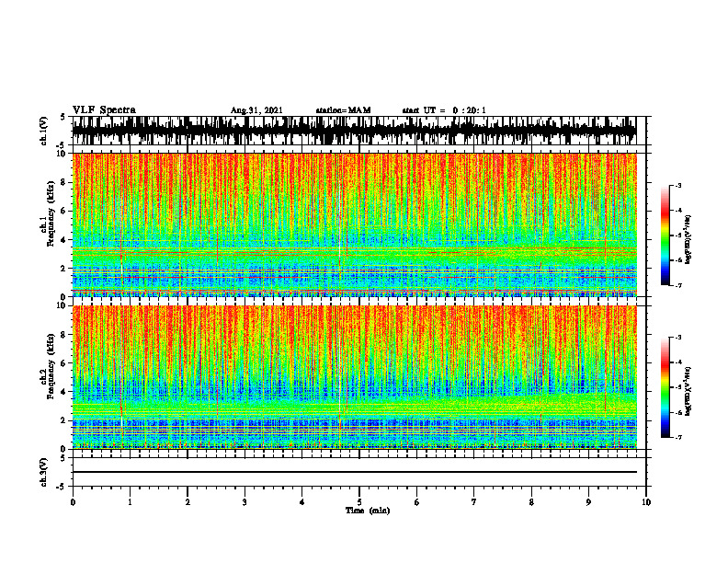This screenshot has width=728, height=563.
Task: Click the ch.2 spectrogram color scale bar
Action: 665,387
